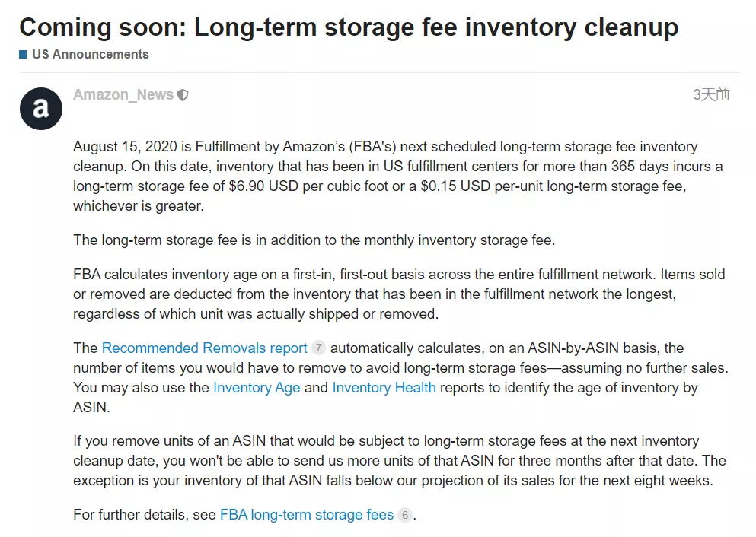
Task: Click the 3天前 post timestamp
Action: coord(711,95)
